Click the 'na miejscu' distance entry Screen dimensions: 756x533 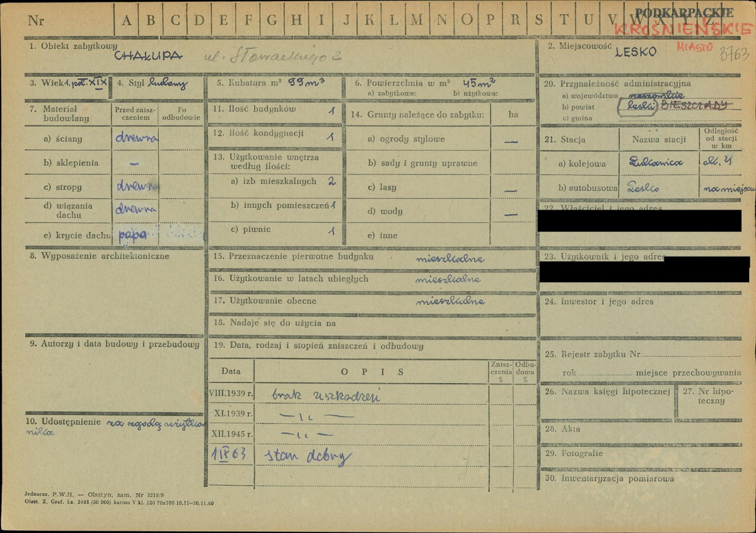point(728,188)
